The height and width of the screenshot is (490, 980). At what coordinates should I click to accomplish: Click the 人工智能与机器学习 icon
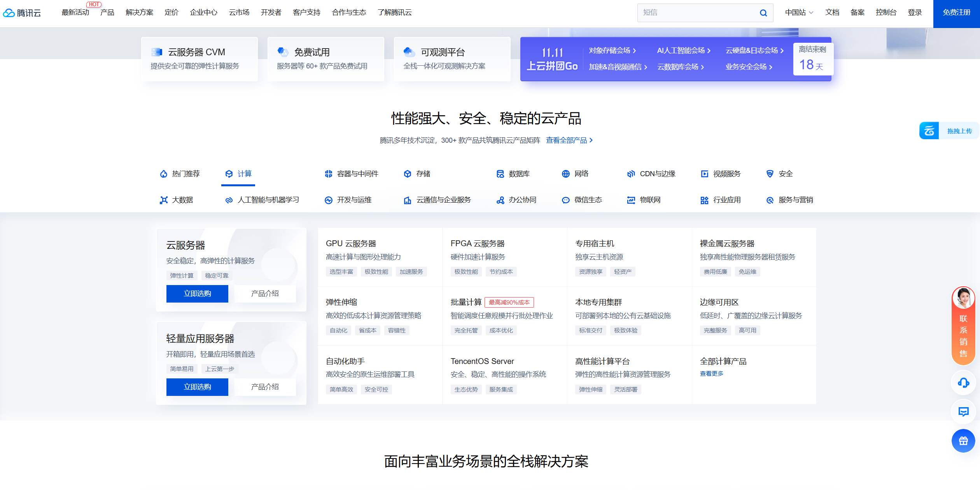229,200
